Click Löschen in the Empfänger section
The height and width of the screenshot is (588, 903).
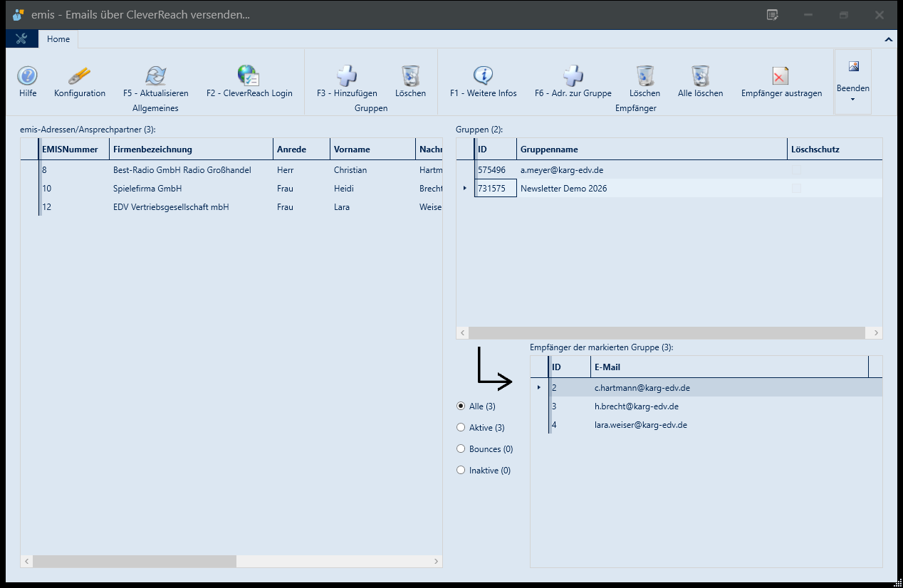(x=644, y=82)
